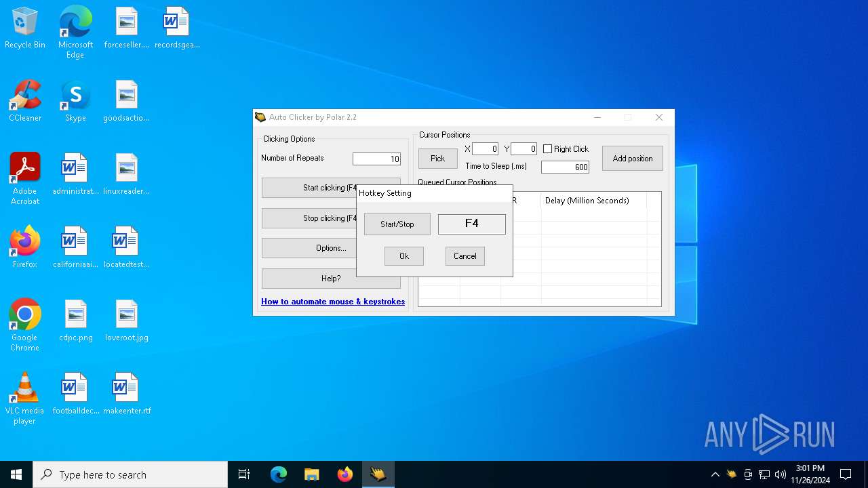868x488 pixels.
Task: Open Firefox from the taskbar
Action: coord(345,474)
